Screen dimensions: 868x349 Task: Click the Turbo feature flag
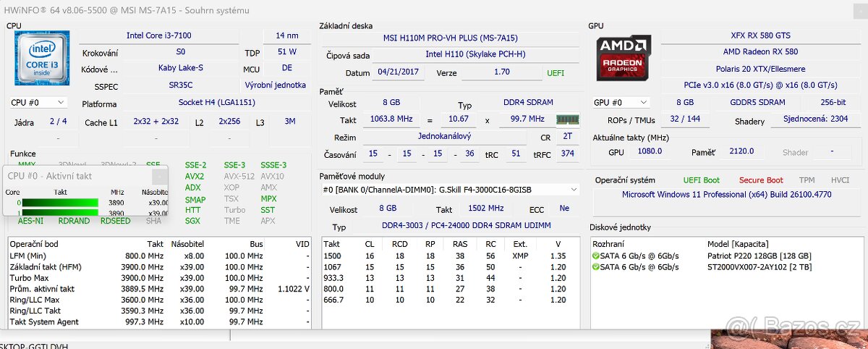click(x=234, y=210)
